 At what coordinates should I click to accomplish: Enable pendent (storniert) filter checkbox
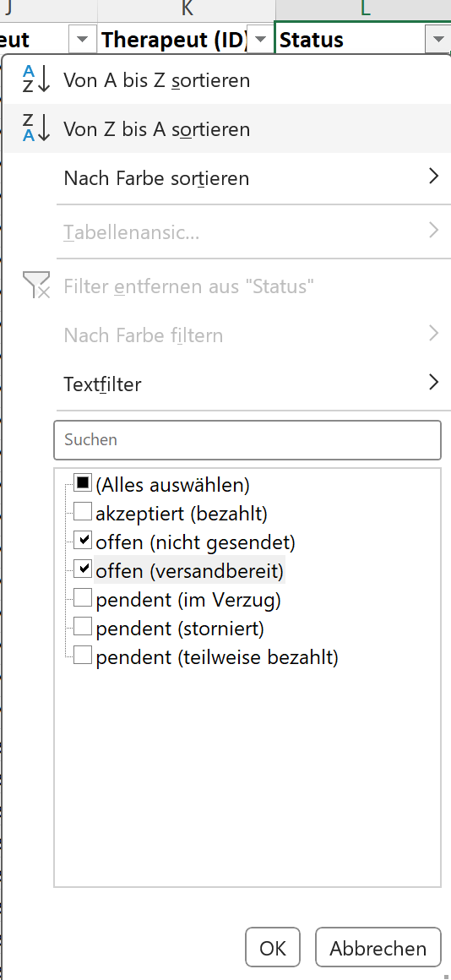tap(83, 627)
